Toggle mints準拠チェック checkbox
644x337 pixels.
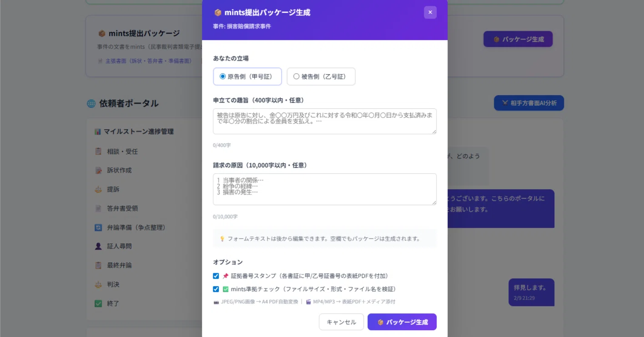(216, 289)
